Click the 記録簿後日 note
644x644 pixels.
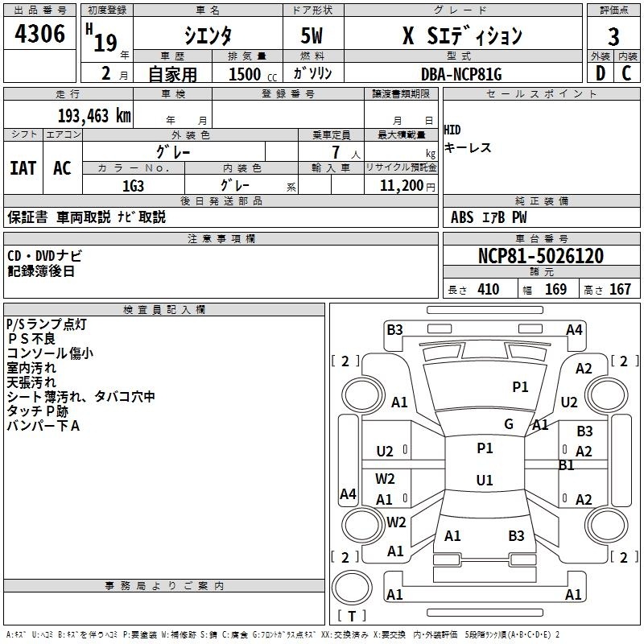coord(41,271)
